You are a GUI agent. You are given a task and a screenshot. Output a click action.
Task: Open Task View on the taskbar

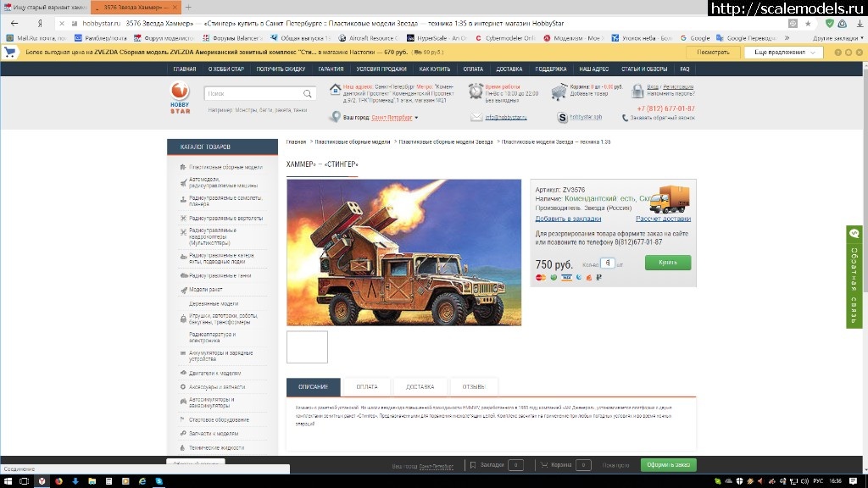point(25,481)
